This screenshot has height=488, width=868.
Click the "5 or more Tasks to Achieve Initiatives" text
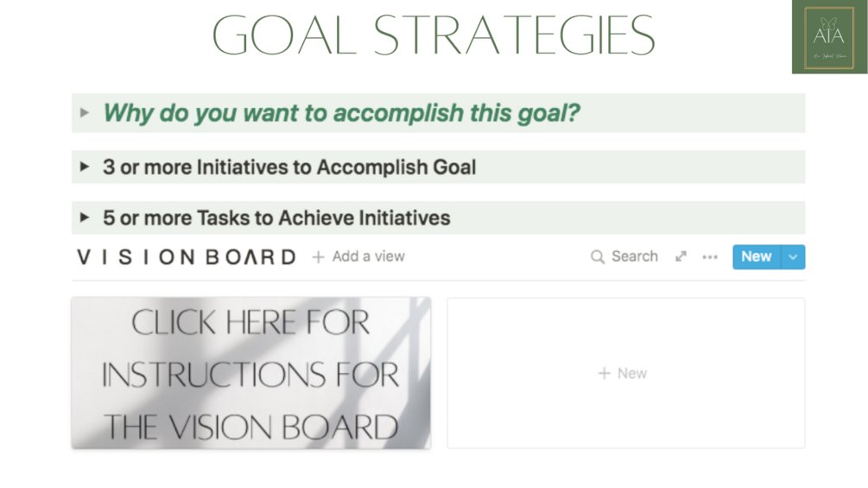[x=276, y=218]
